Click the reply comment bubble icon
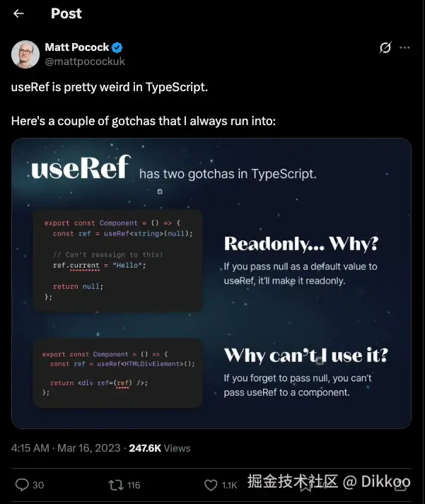Screen dimensions: 425x504 coord(22,485)
